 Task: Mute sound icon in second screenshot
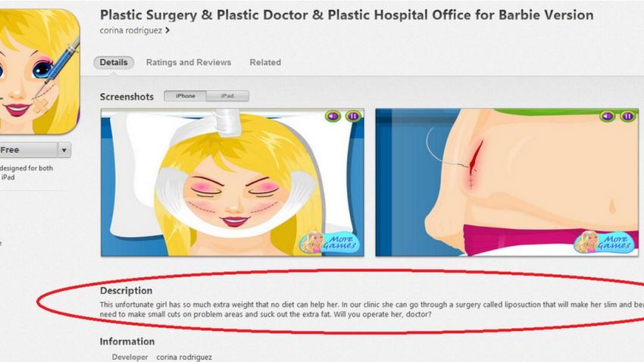click(607, 117)
